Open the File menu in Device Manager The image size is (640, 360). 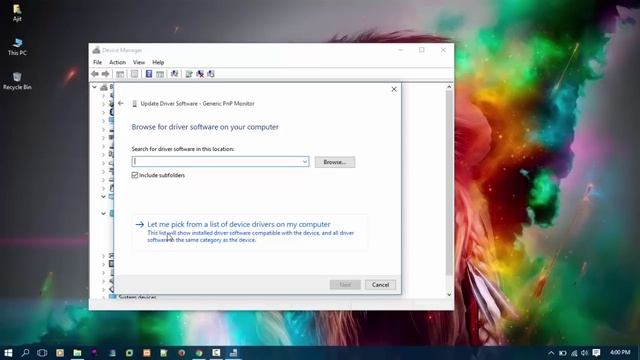(x=98, y=62)
